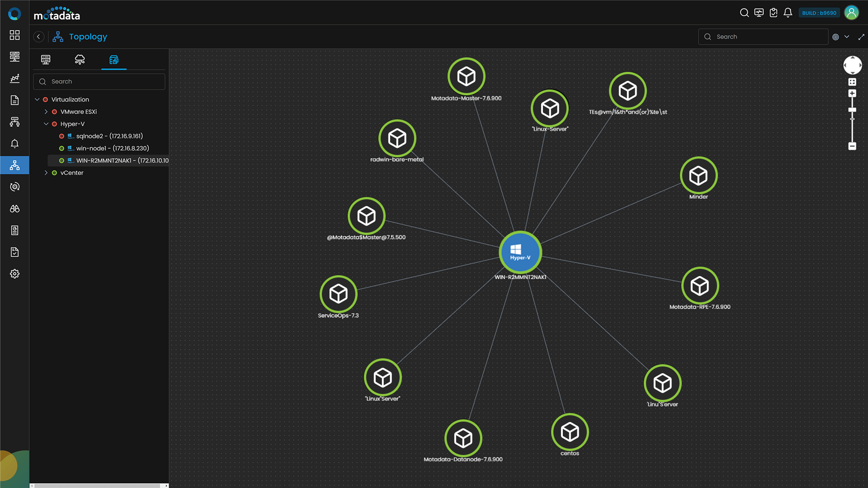Switch to the network topology tab
The width and height of the screenshot is (868, 488).
[46, 60]
